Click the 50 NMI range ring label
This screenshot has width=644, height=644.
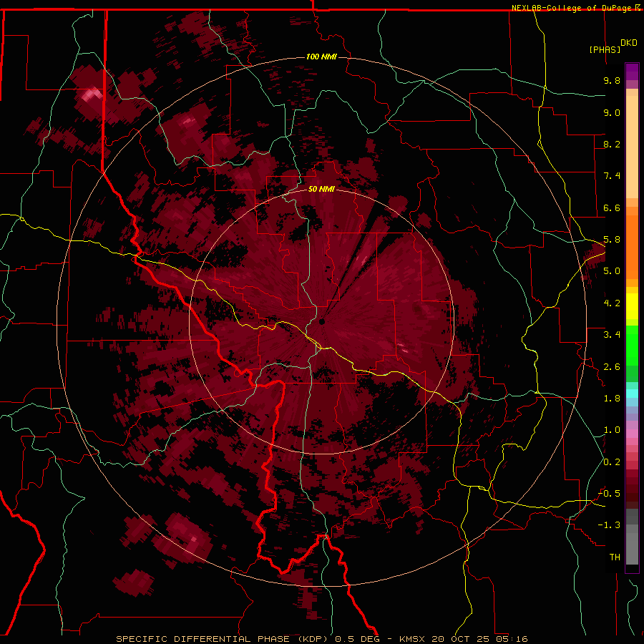click(x=321, y=189)
